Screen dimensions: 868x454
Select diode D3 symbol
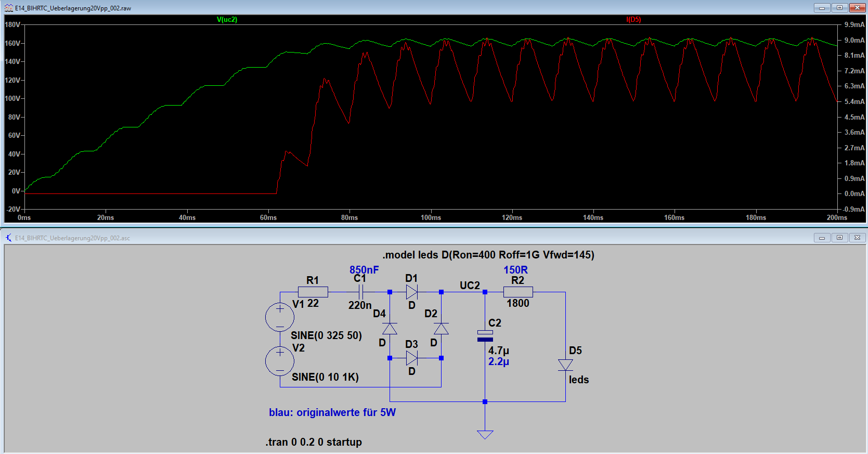411,358
